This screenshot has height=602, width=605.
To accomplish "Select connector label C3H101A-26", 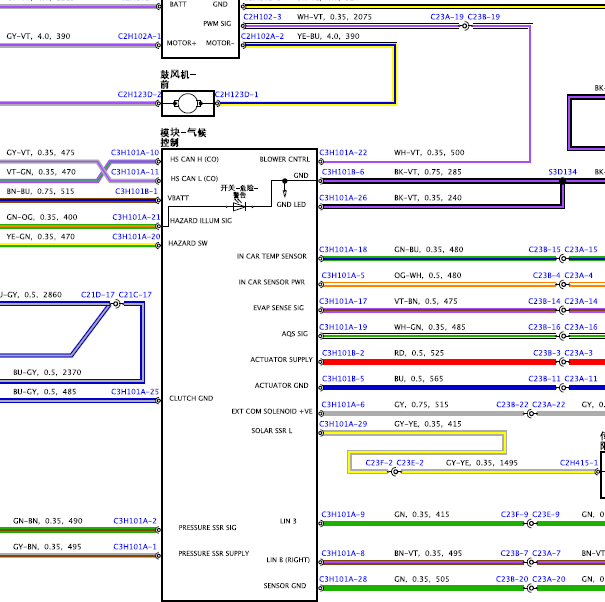I will pos(343,198).
